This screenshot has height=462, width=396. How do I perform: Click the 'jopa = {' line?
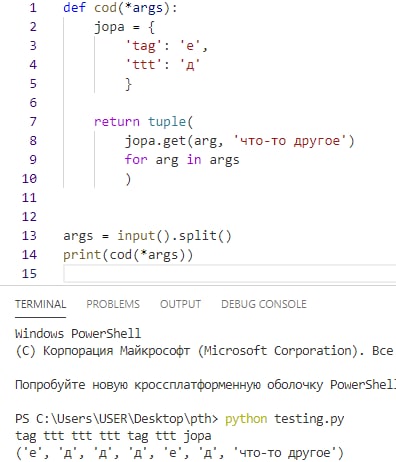click(x=124, y=27)
